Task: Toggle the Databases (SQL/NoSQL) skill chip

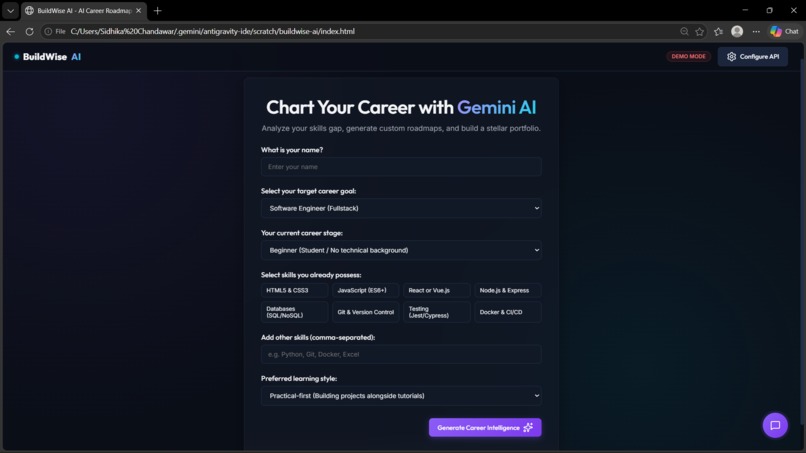Action: point(294,312)
